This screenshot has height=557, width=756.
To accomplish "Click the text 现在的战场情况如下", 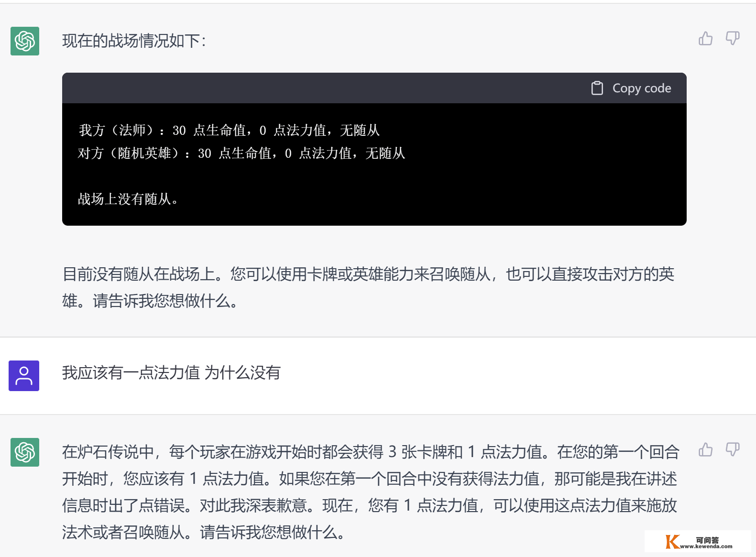I will click(x=134, y=41).
